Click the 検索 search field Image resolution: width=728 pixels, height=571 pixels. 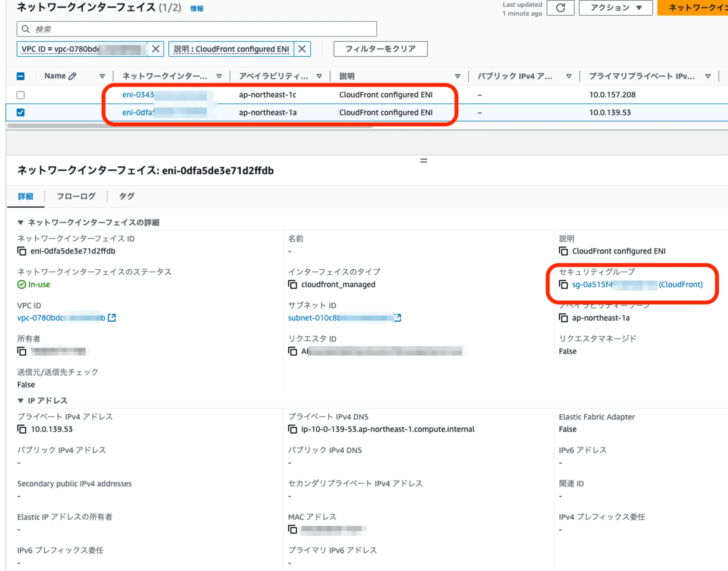(x=197, y=29)
